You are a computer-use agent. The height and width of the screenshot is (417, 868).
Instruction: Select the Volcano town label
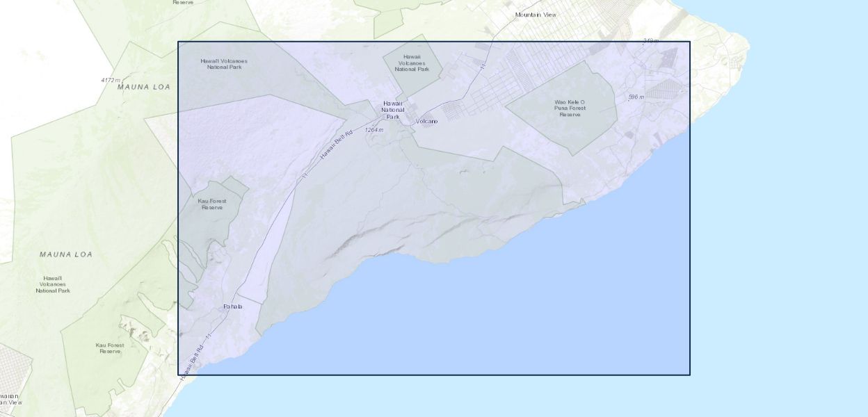tap(426, 122)
